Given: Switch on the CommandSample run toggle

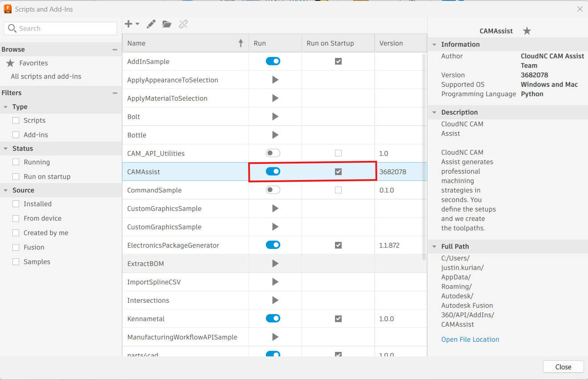Looking at the screenshot, I should pyautogui.click(x=273, y=190).
